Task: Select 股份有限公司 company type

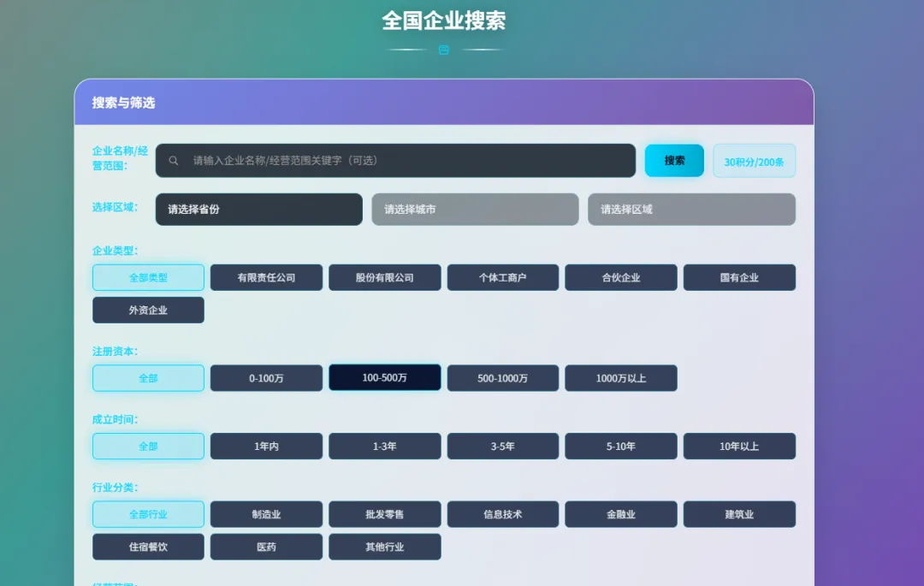Action: (x=384, y=276)
